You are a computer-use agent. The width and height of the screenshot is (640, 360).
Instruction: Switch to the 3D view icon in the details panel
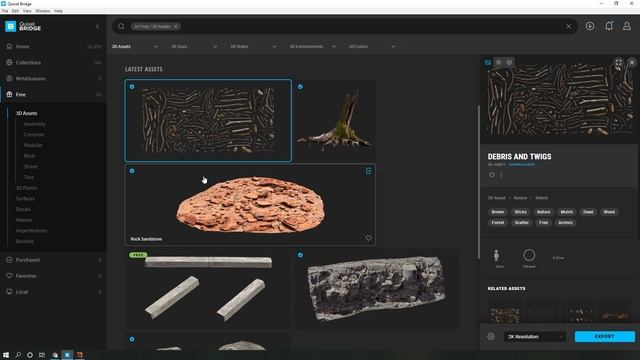coord(509,62)
